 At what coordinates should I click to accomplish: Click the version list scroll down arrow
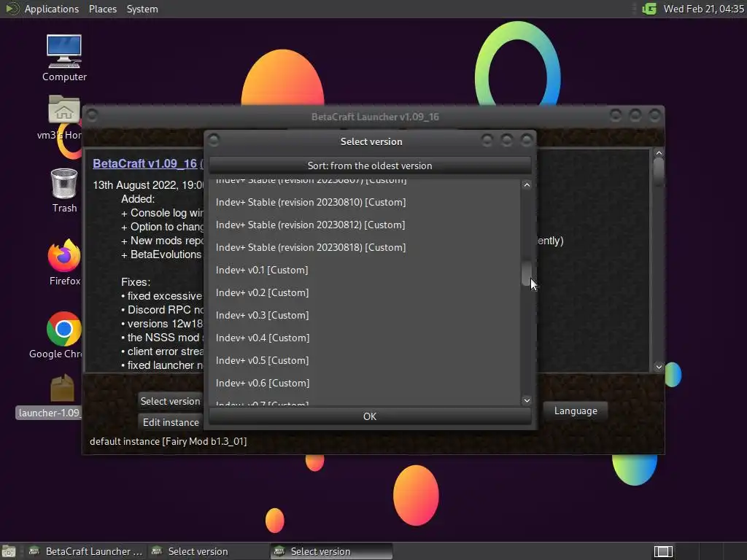527,400
